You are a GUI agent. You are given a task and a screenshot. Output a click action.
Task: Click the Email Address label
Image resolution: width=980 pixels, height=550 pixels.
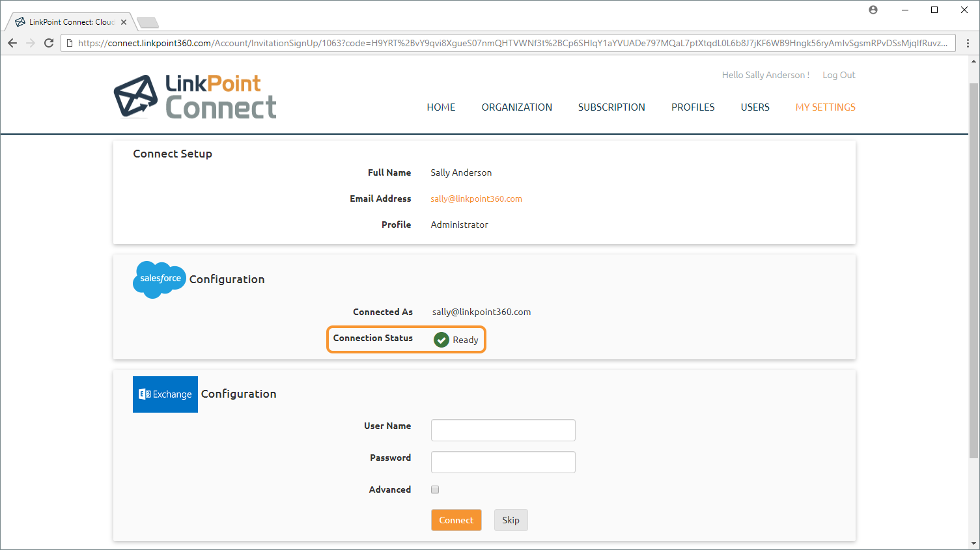coord(380,199)
